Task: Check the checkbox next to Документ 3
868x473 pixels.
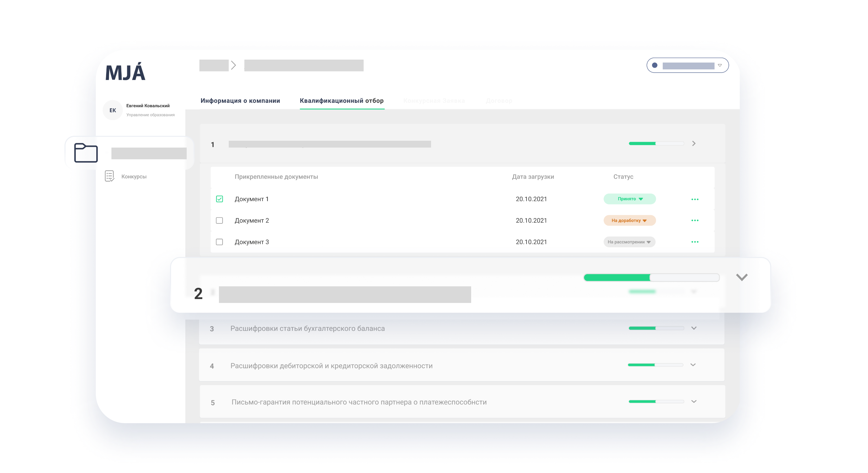Action: (219, 242)
